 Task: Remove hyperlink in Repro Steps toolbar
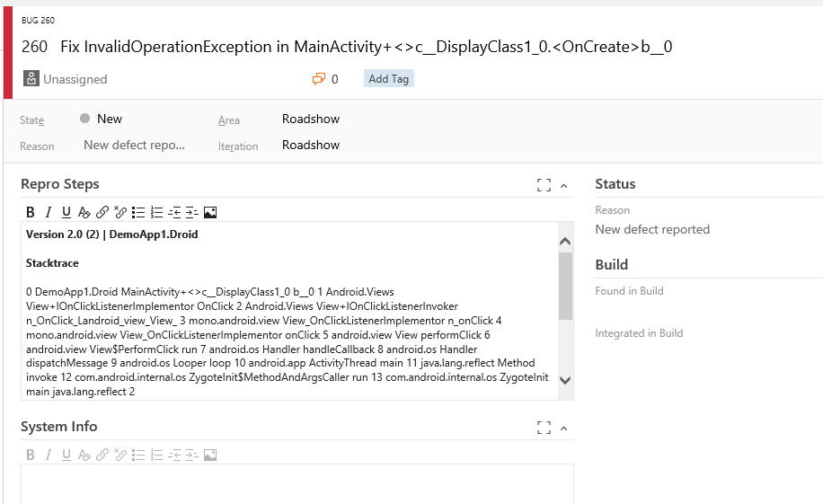120,213
